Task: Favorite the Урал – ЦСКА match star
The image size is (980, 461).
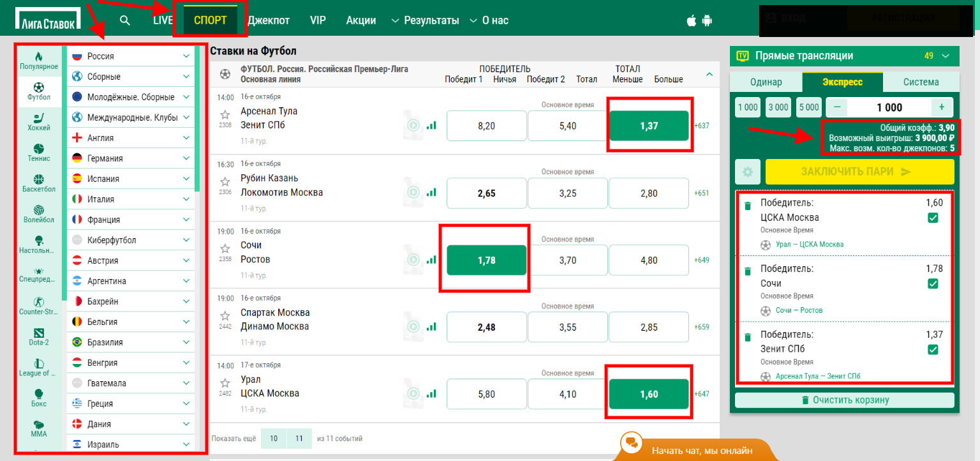Action: [225, 382]
